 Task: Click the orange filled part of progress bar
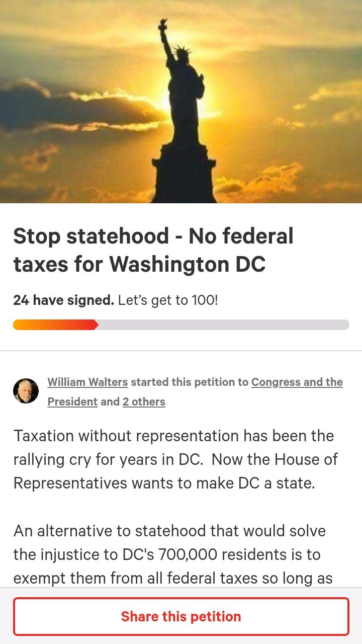coord(55,325)
